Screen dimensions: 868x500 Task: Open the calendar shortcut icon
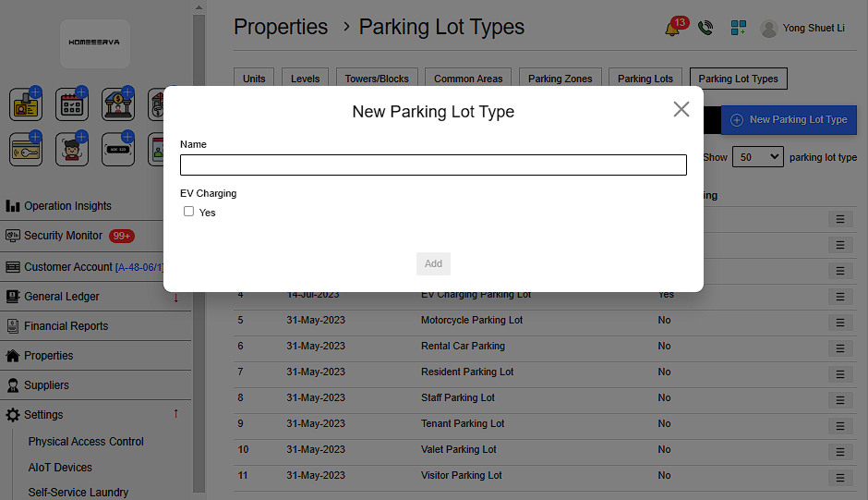tap(72, 104)
